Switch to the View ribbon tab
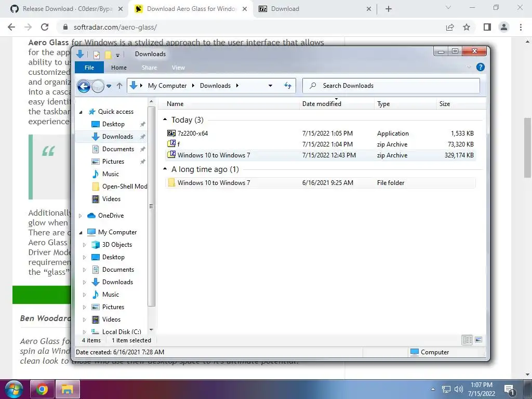The height and width of the screenshot is (399, 532). (178, 68)
